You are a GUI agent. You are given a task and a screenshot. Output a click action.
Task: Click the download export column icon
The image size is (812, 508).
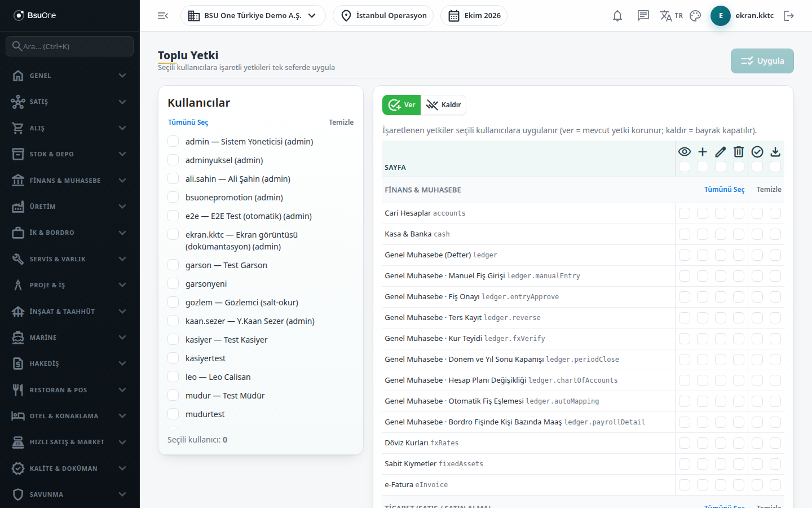pyautogui.click(x=775, y=152)
